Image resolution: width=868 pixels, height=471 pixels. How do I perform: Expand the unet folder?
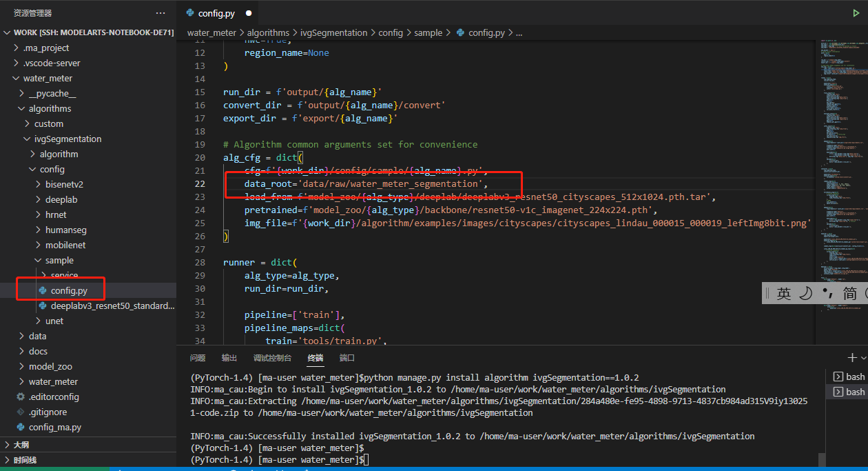tap(88, 321)
